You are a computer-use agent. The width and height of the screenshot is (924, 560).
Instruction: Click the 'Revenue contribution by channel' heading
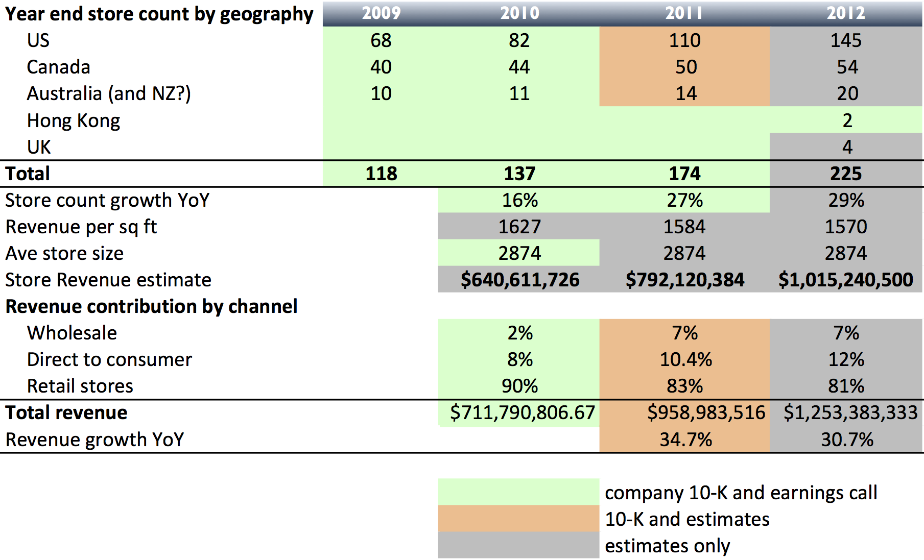[x=151, y=307]
